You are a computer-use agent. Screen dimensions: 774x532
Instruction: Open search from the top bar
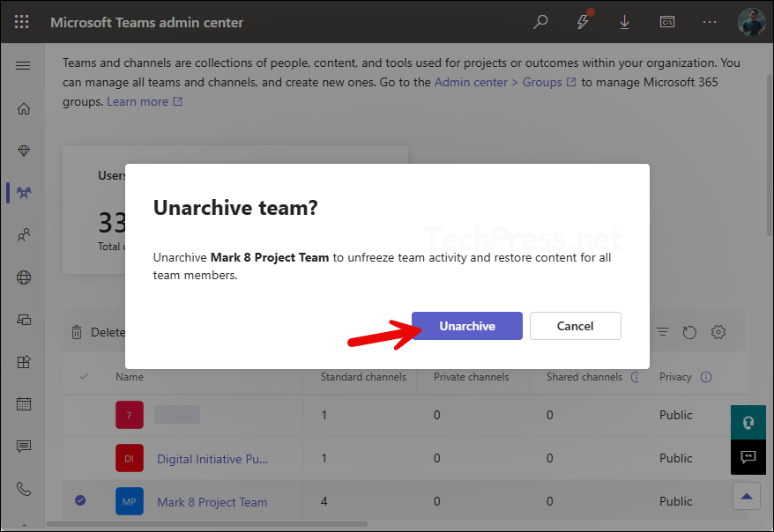540,22
